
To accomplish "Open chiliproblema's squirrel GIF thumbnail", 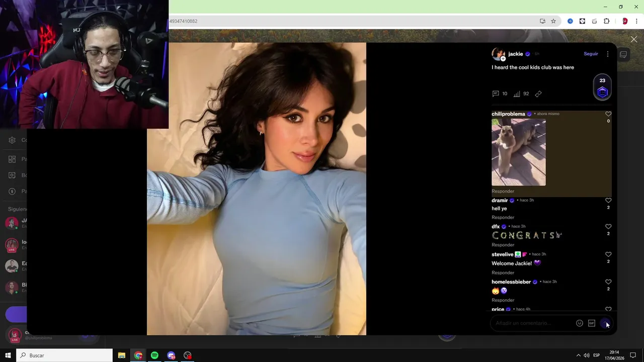I will pyautogui.click(x=519, y=152).
